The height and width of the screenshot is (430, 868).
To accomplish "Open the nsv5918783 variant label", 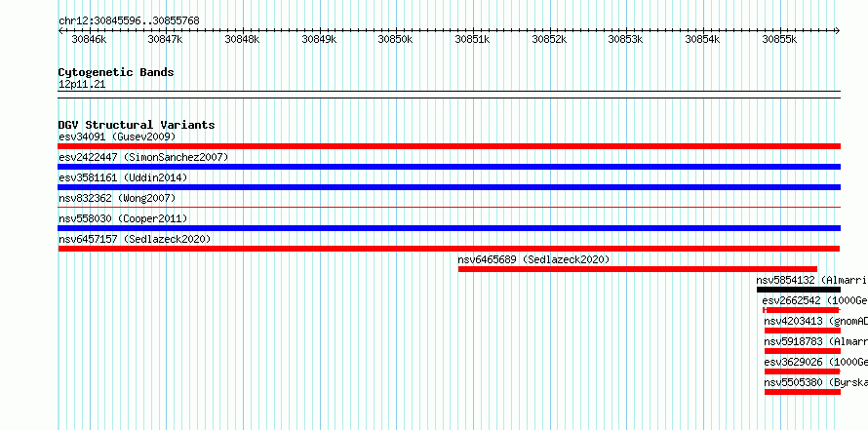I will coord(816,341).
